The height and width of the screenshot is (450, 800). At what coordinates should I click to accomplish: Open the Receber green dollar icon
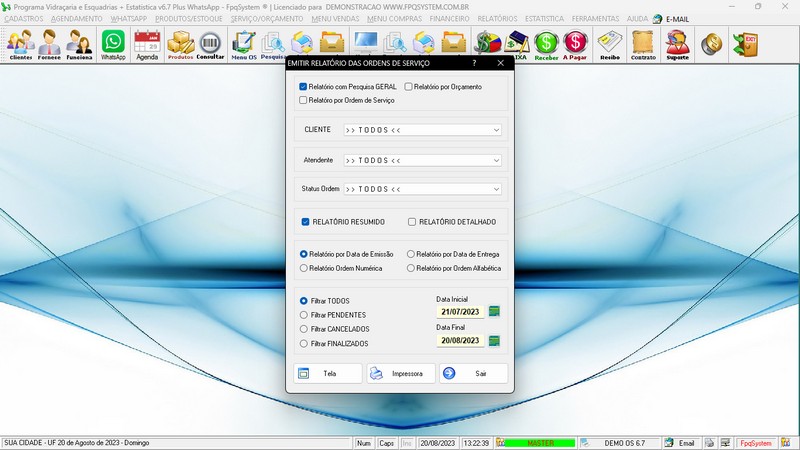(546, 44)
